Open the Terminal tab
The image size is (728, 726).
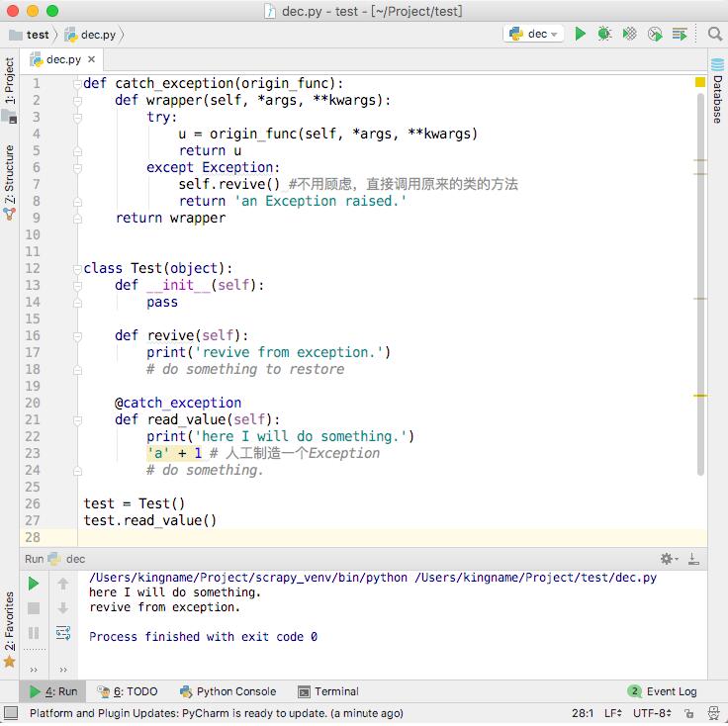pos(328,692)
